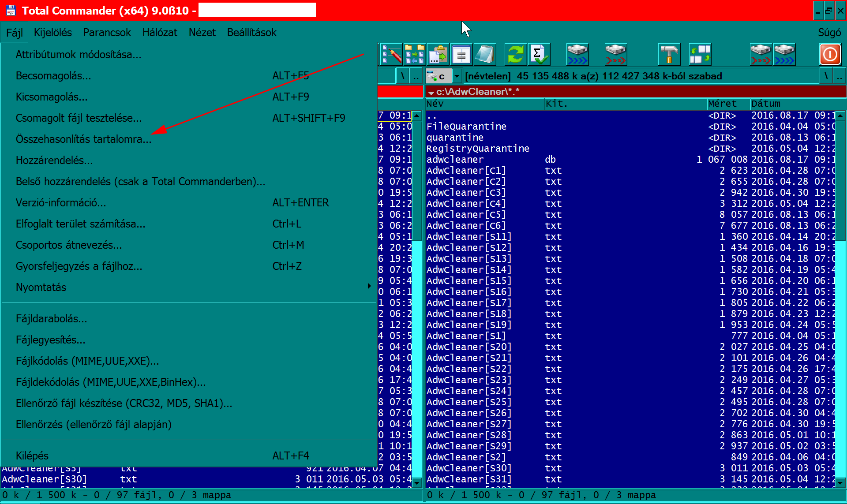Select Fájldekódolás menu entry
The height and width of the screenshot is (504, 847).
point(189,382)
